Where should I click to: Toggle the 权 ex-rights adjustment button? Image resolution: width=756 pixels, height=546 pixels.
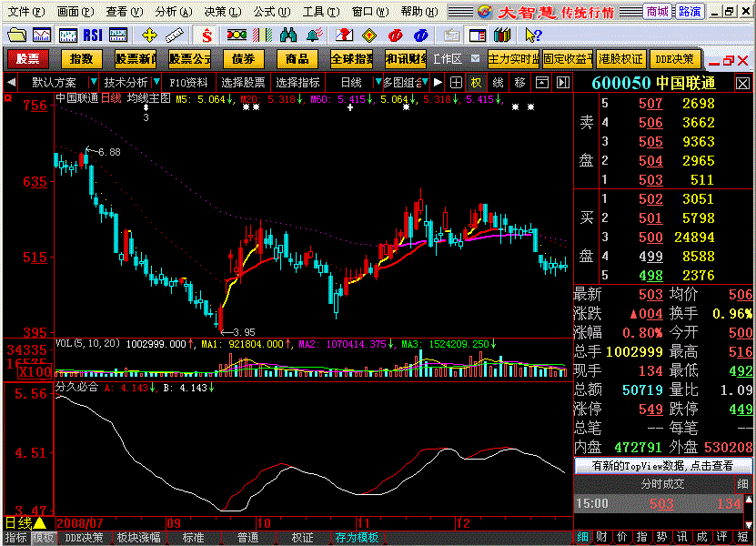coord(477,83)
